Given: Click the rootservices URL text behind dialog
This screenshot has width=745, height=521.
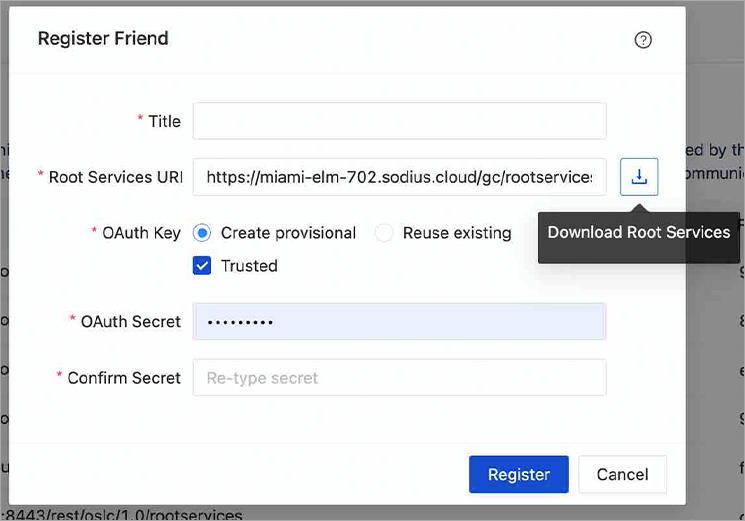Looking at the screenshot, I should pos(123,515).
